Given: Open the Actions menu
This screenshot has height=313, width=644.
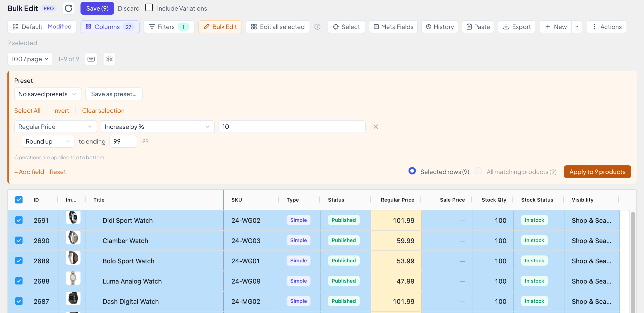Looking at the screenshot, I should pos(606,27).
